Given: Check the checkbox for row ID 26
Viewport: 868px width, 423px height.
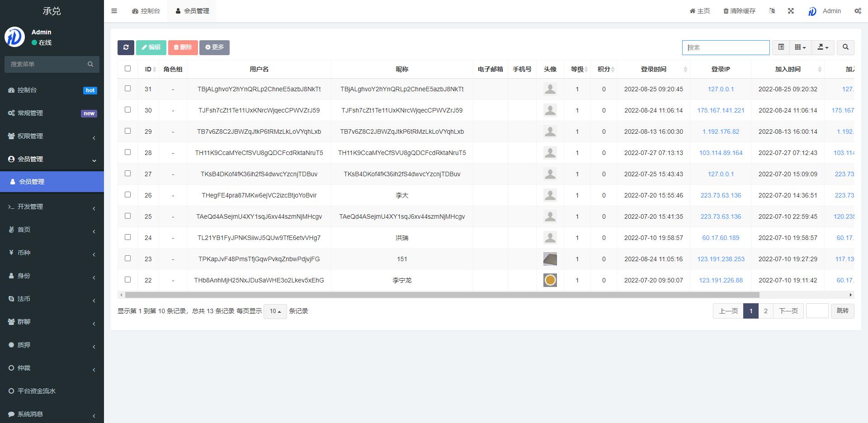Looking at the screenshot, I should pos(127,195).
